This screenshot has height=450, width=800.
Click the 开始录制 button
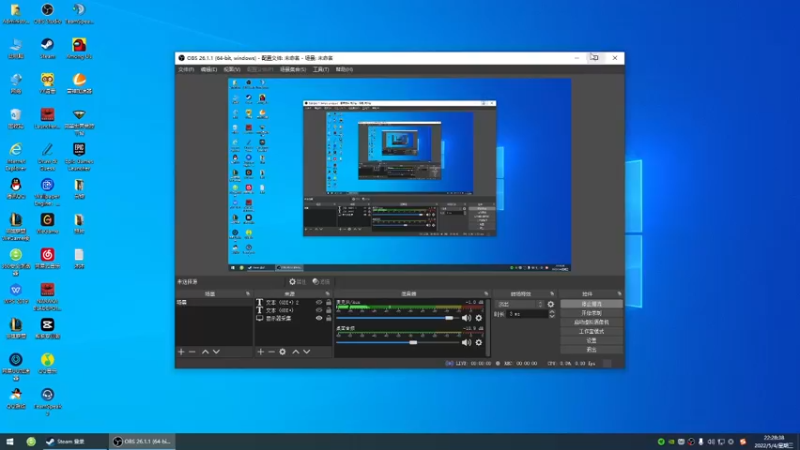591,313
